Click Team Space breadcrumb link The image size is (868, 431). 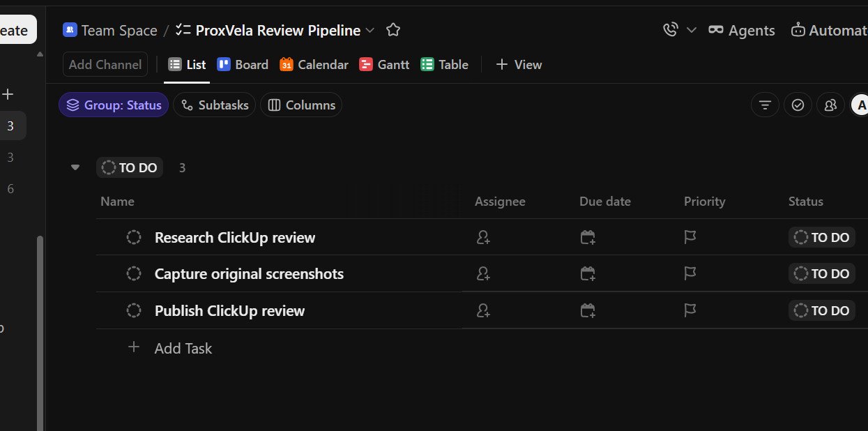click(x=119, y=30)
